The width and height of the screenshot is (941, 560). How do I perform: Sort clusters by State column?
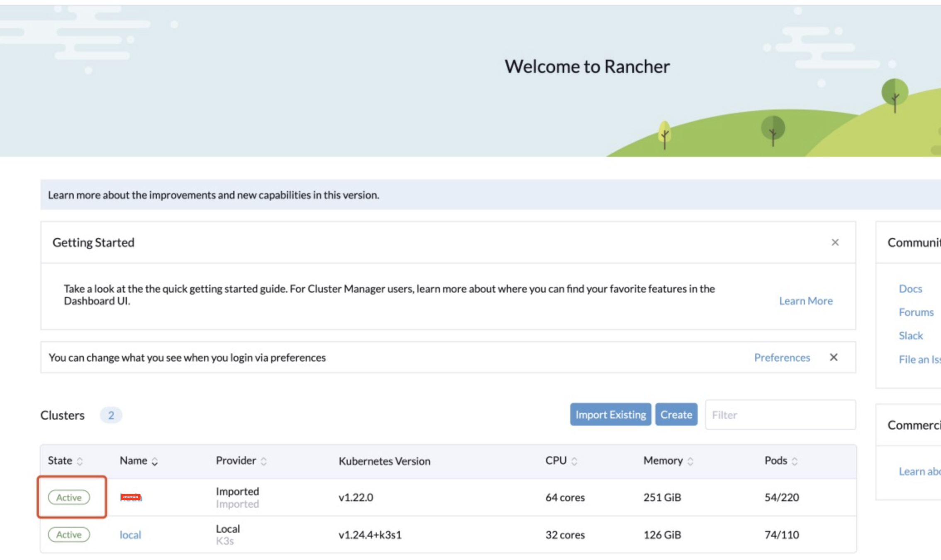tap(65, 460)
